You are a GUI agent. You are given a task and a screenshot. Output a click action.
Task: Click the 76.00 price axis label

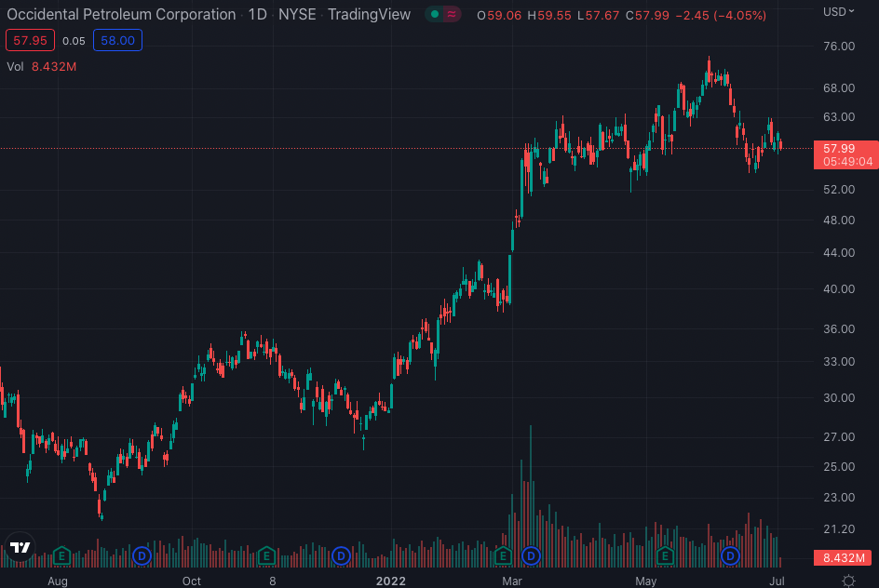(x=839, y=46)
